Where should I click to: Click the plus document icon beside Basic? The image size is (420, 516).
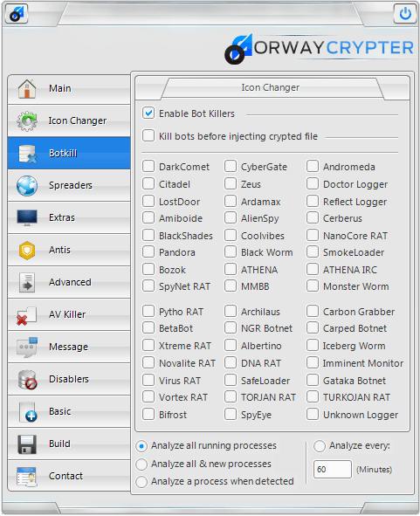coord(28,412)
